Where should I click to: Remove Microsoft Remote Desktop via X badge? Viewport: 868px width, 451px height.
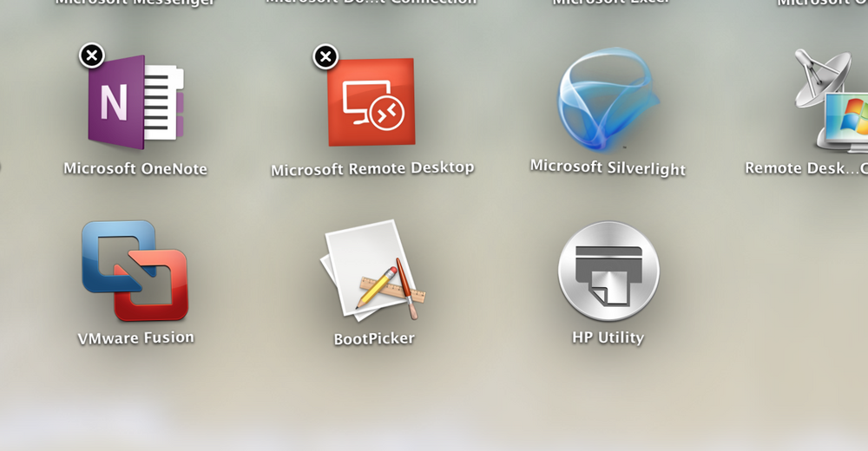[x=325, y=57]
